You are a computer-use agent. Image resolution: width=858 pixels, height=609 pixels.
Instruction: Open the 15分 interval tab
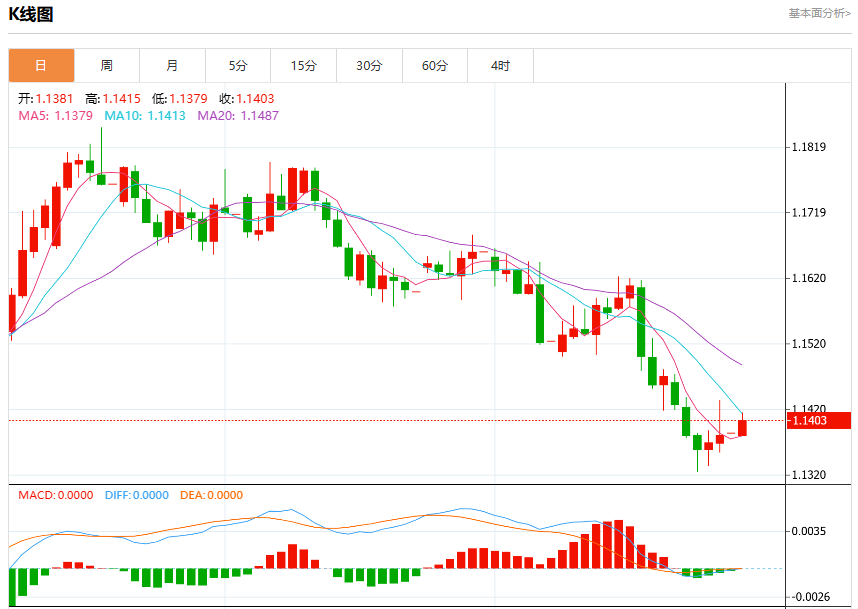[x=304, y=66]
